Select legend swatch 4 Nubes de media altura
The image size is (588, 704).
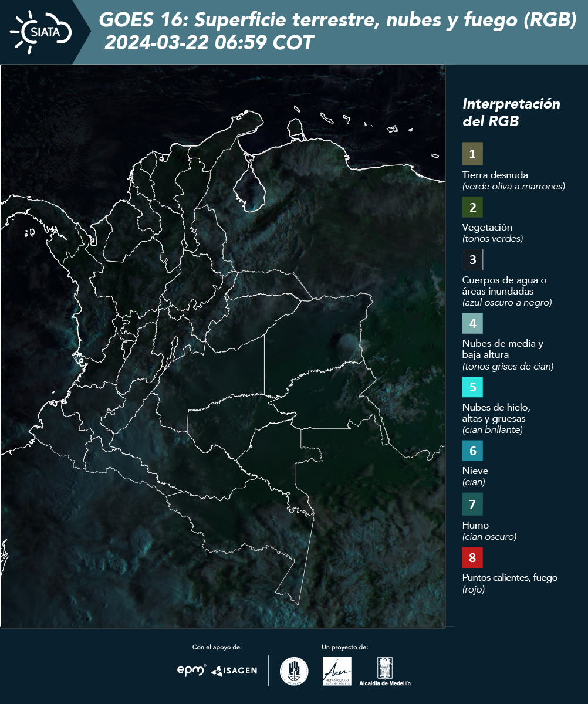coord(472,323)
